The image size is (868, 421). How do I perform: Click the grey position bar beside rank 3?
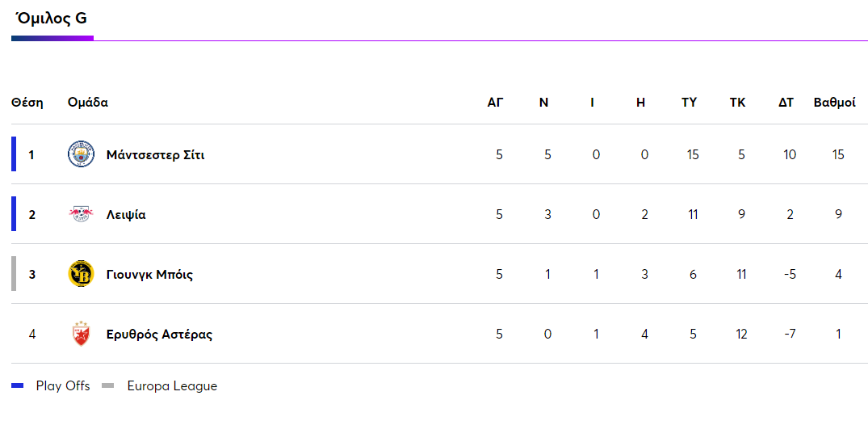[14, 274]
